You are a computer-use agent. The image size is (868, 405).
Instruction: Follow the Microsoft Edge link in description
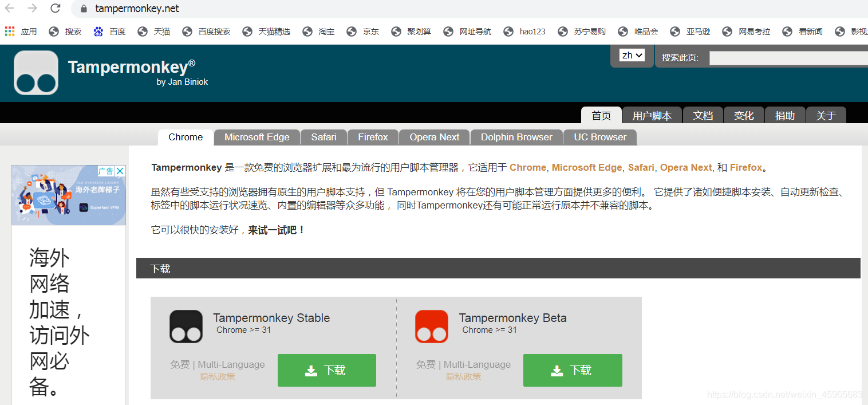point(587,167)
